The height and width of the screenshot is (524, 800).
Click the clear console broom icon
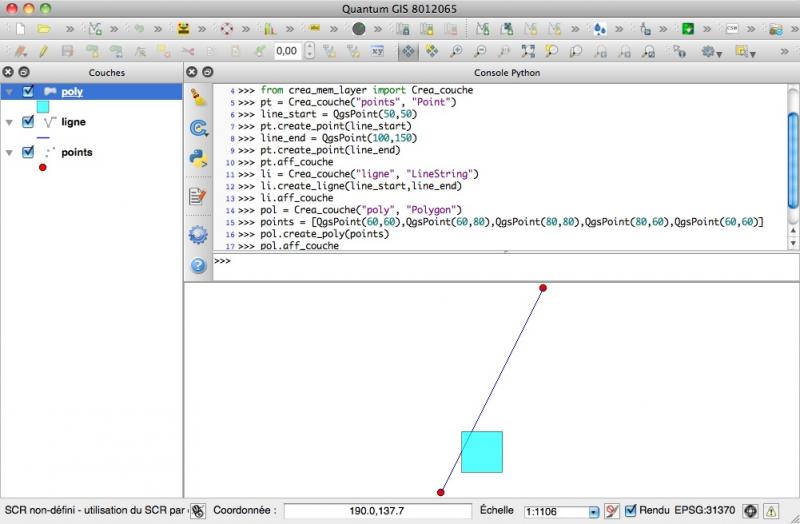coord(198,97)
